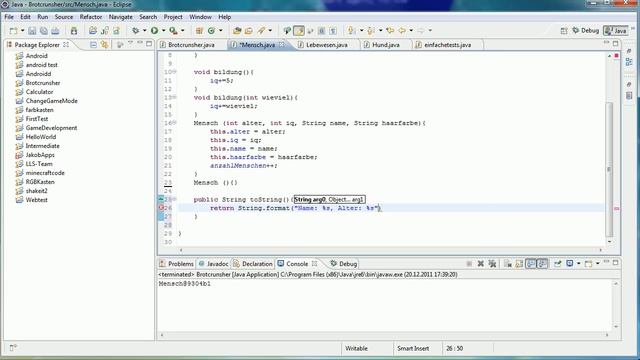Viewport: 640px width, 360px height.
Task: Open the External Tools dropdown arrow
Action: click(182, 31)
